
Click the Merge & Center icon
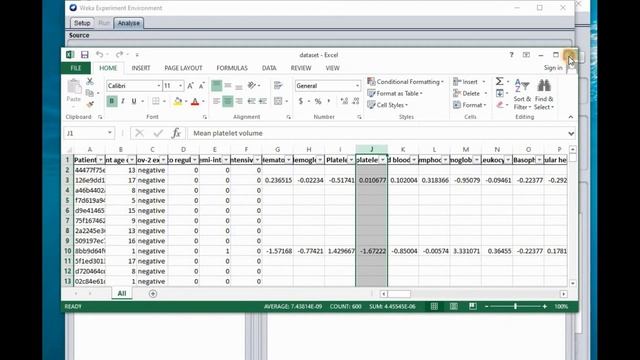[278, 101]
